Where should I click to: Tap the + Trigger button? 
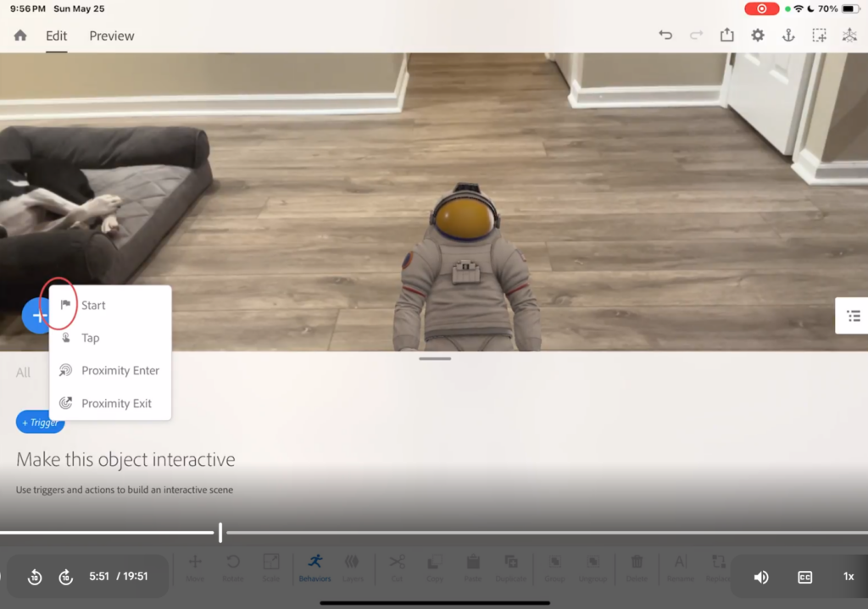point(40,422)
